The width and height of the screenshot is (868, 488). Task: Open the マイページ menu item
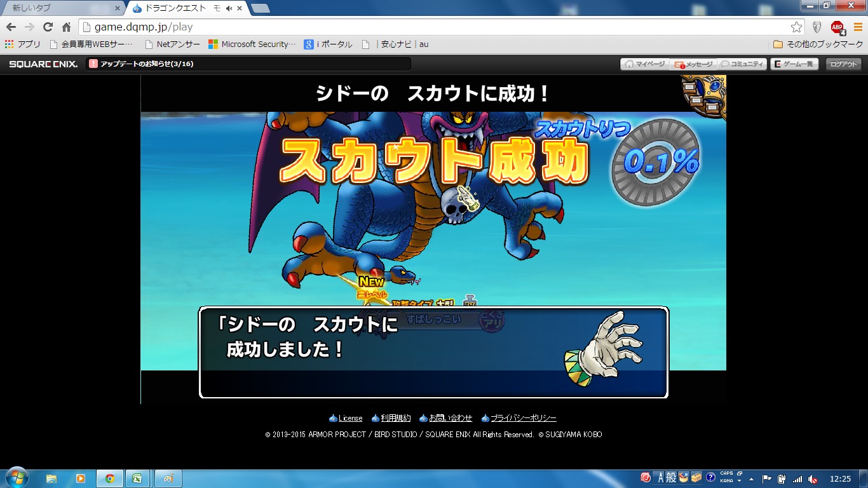click(645, 64)
